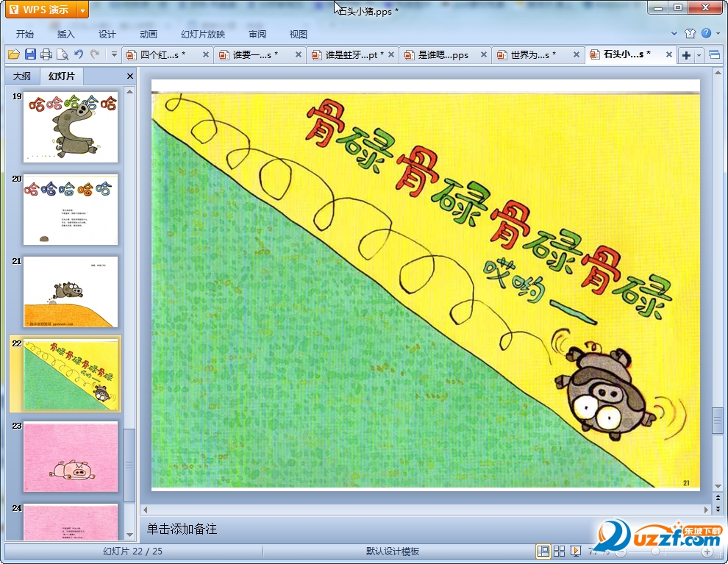Undo the last action
Image resolution: width=728 pixels, height=564 pixels.
(79, 54)
